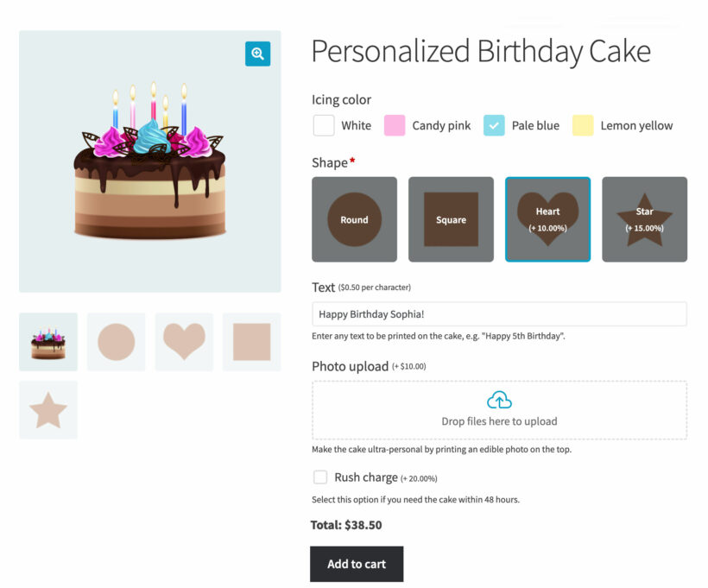This screenshot has width=708, height=588.
Task: Click the Happy Birthday Sophia text box
Action: [498, 313]
